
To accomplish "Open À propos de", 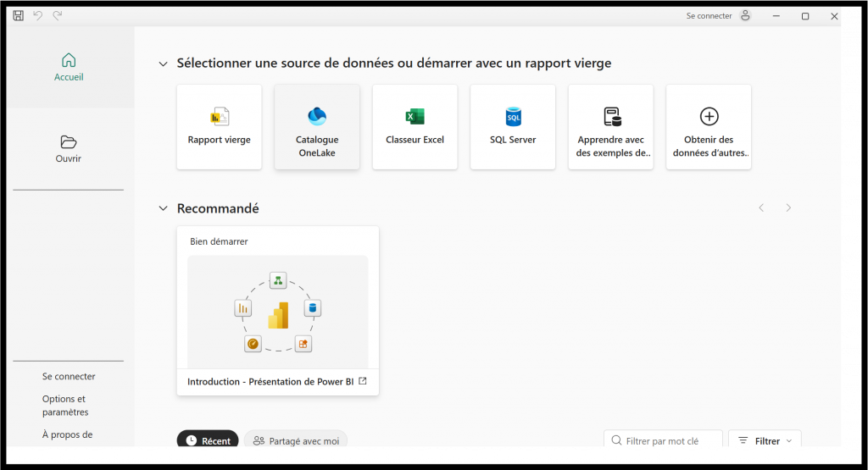I will point(68,434).
